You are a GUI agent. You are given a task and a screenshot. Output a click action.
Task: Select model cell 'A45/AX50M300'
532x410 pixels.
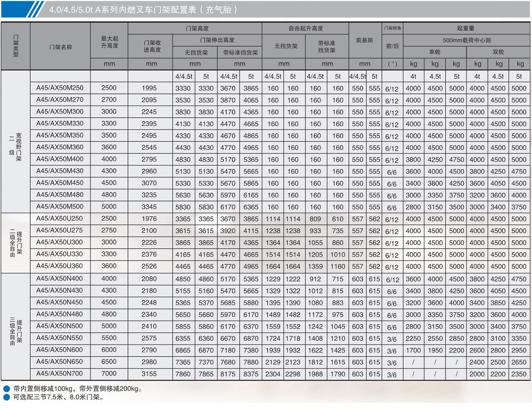click(x=60, y=111)
